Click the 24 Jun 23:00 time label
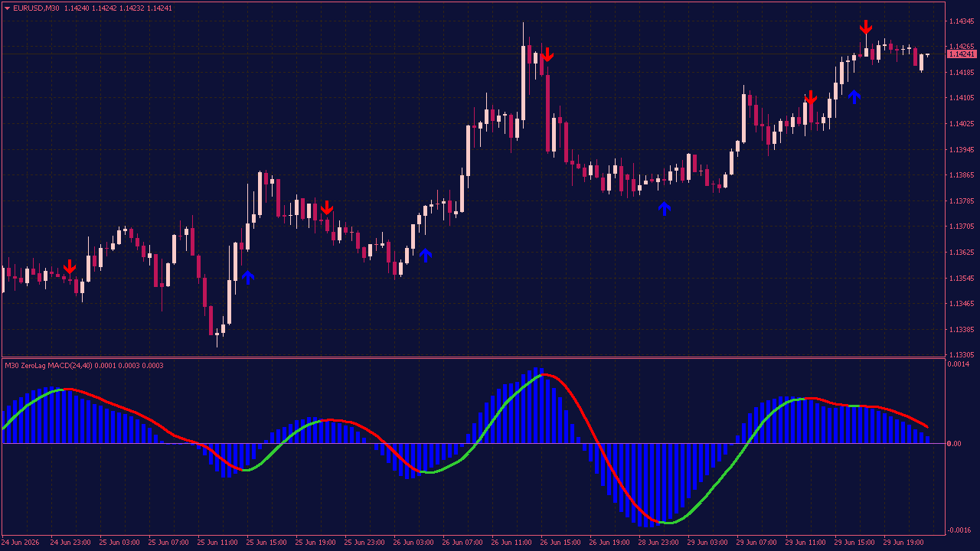 pyautogui.click(x=70, y=543)
